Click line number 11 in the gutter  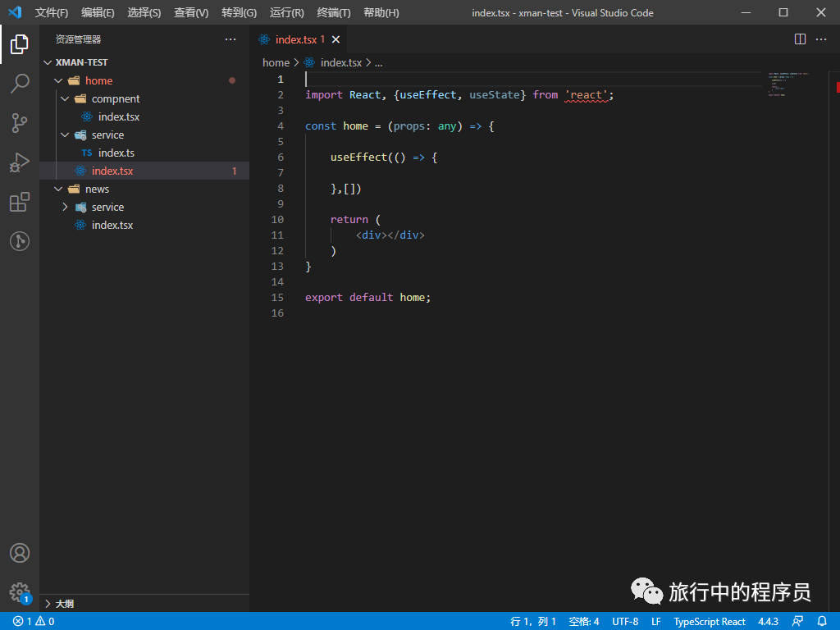pos(277,235)
